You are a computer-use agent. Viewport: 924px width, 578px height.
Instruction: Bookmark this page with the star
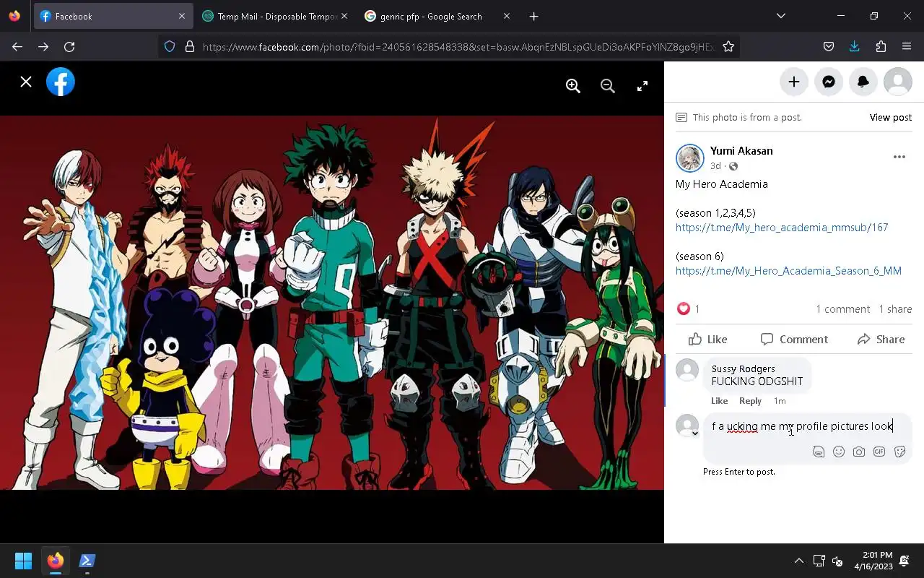(728, 46)
